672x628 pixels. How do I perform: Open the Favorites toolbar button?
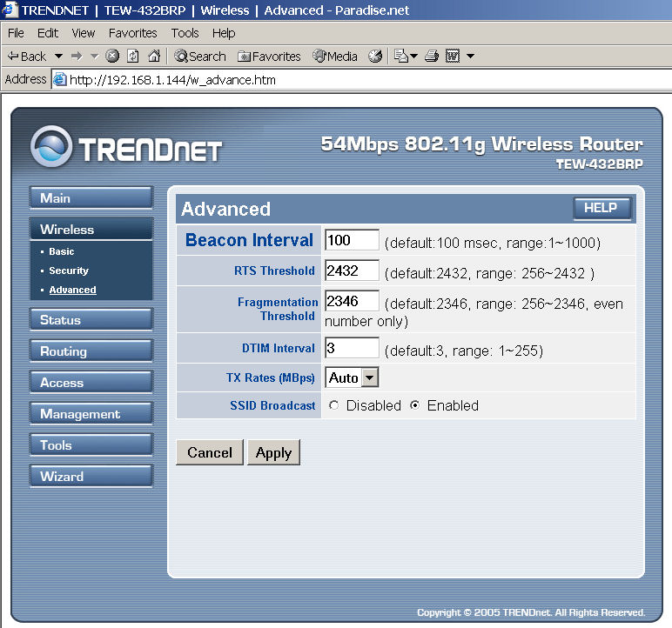[269, 57]
